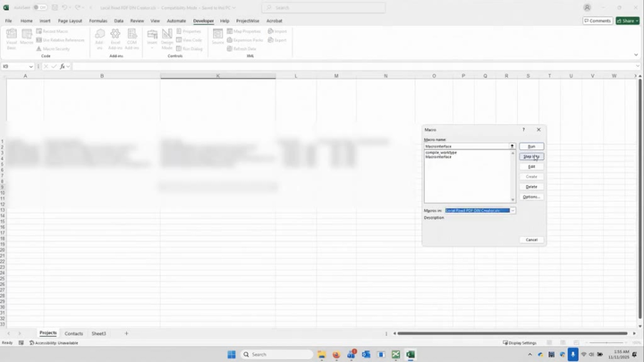Image resolution: width=644 pixels, height=362 pixels.
Task: Click Refresh Data in XML group
Action: [x=241, y=49]
